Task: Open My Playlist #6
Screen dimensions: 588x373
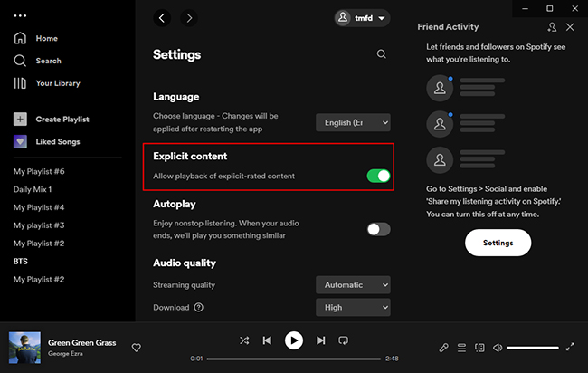Action: 39,171
